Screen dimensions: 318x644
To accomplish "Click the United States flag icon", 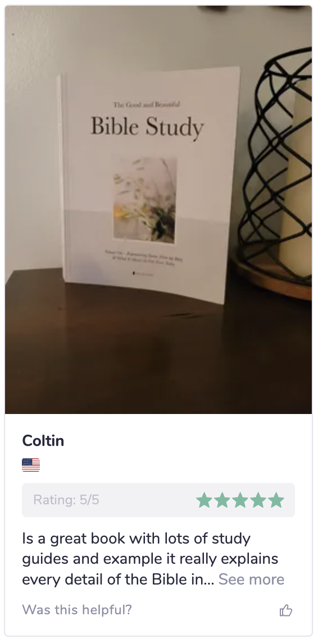I will (31, 465).
